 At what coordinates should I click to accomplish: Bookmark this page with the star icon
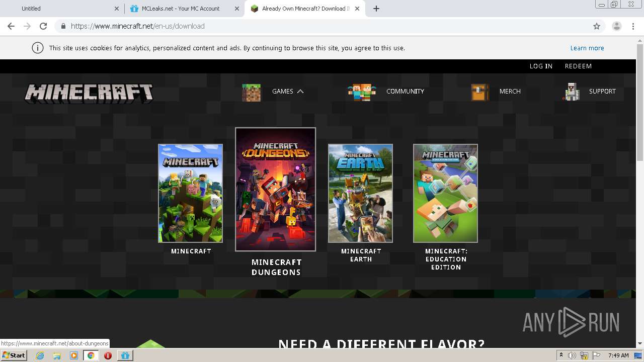[597, 26]
